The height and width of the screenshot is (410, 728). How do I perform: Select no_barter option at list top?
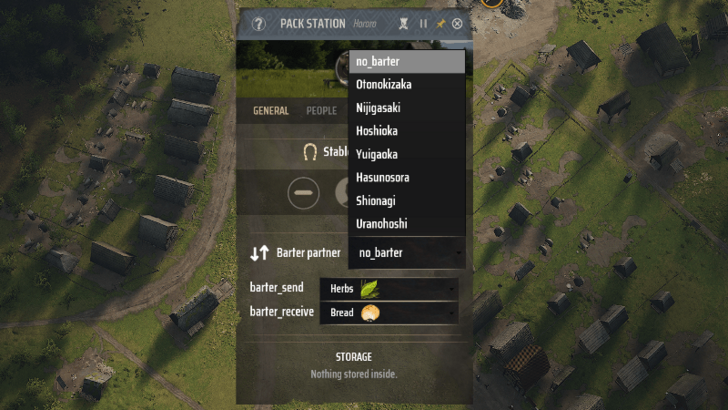[x=407, y=61]
